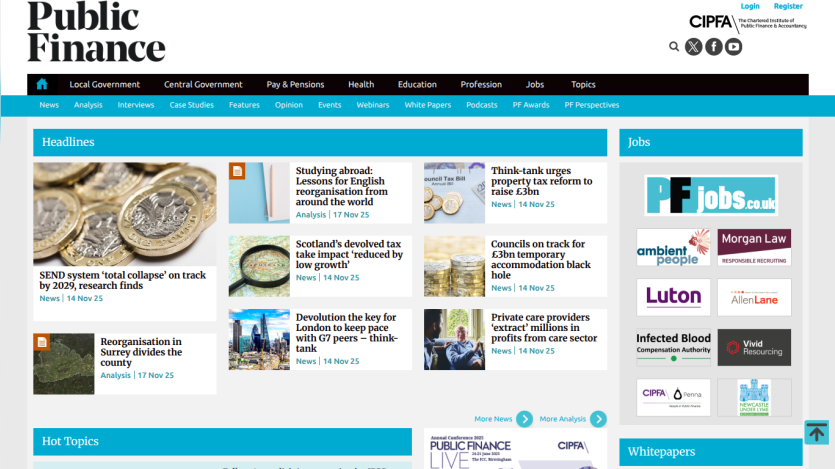This screenshot has height=469, width=835.
Task: Click the back-to-top arrow button
Action: point(816,432)
